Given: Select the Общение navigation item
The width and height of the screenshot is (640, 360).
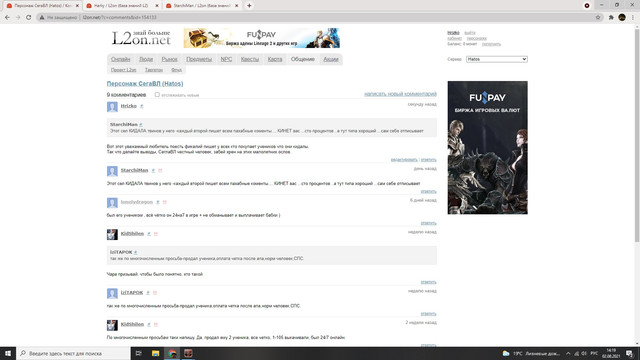Looking at the screenshot, I should (x=302, y=59).
